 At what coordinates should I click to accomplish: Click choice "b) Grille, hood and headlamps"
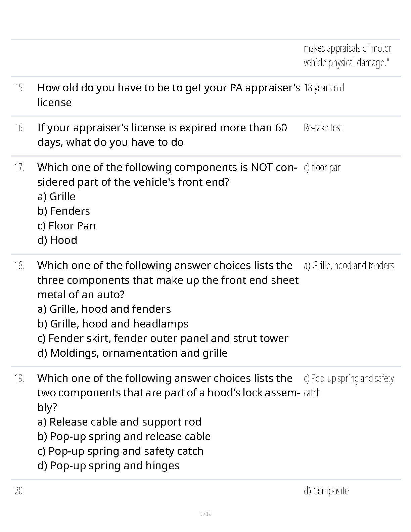click(113, 324)
